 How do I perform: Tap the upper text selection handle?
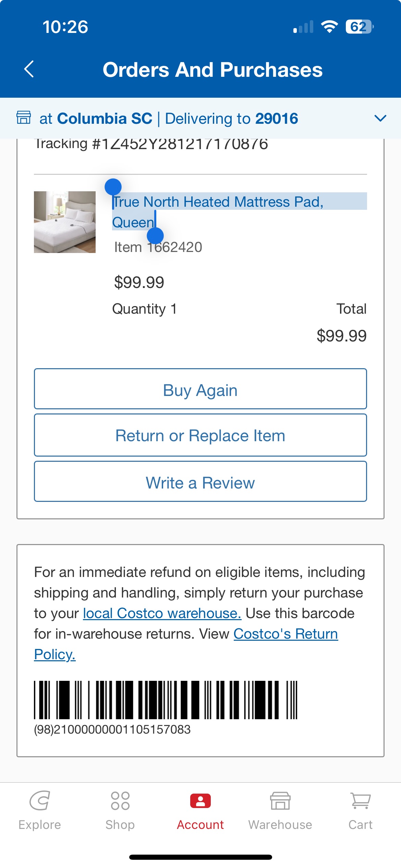[113, 187]
